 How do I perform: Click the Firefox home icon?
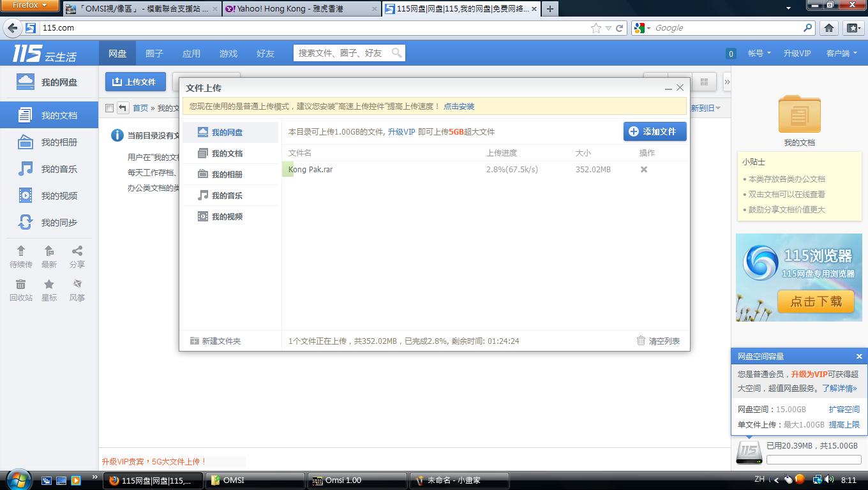(828, 28)
